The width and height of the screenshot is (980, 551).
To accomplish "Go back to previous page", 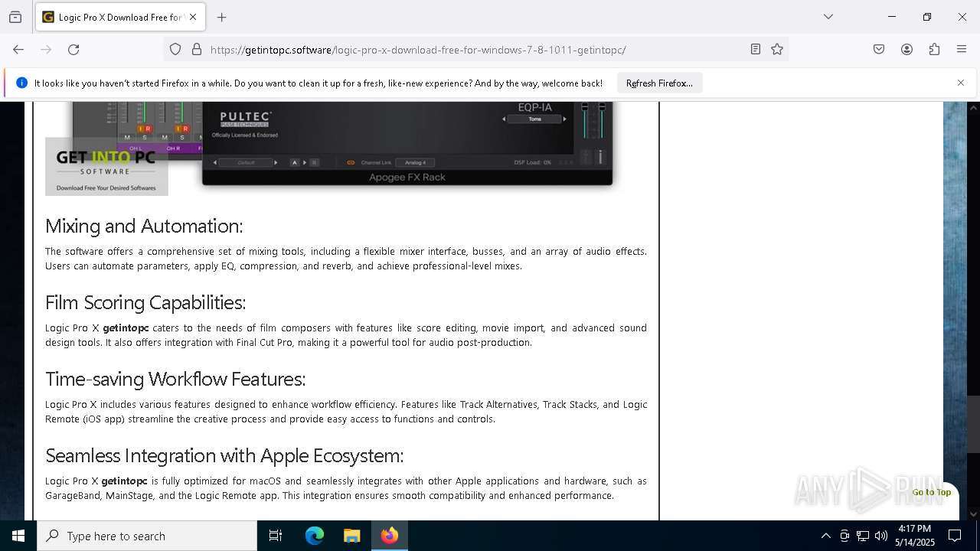I will point(18,49).
